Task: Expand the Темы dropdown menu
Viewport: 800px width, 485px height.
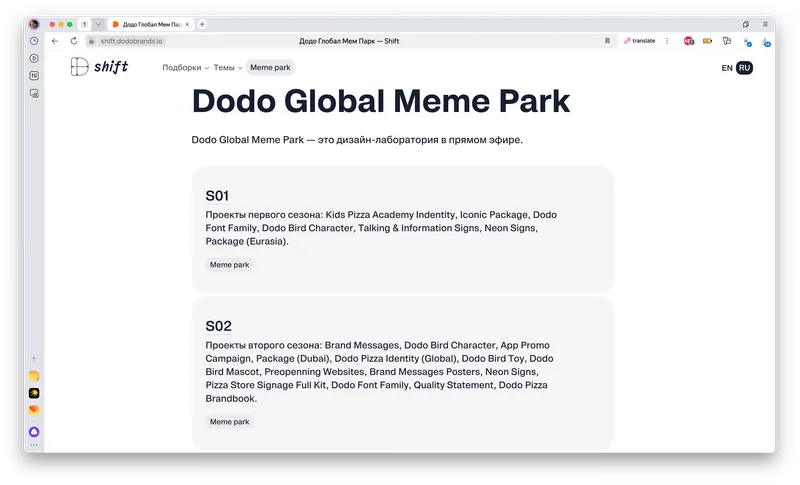Action: click(228, 67)
